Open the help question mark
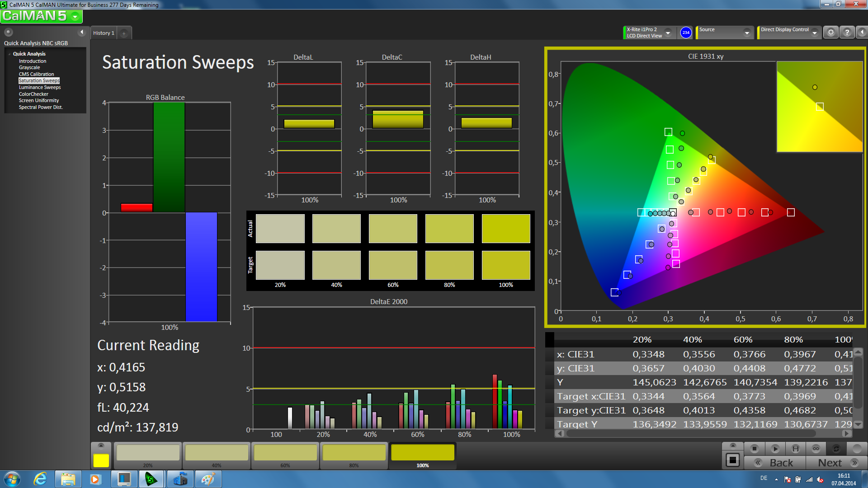 (x=847, y=33)
